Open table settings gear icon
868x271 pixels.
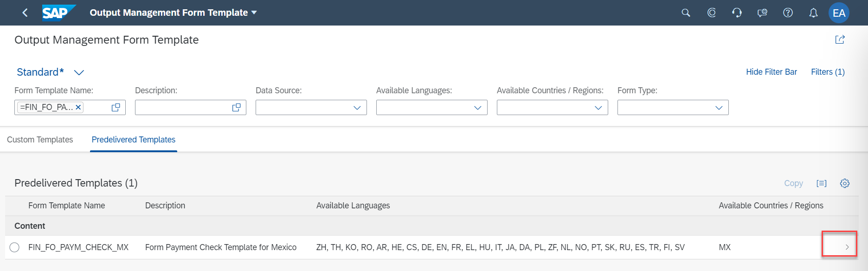click(x=845, y=183)
